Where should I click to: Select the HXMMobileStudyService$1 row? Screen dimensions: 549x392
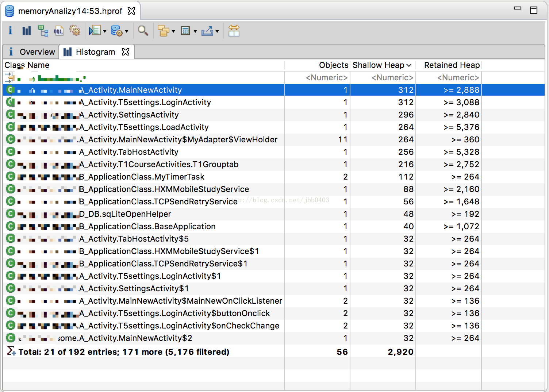tap(274, 251)
